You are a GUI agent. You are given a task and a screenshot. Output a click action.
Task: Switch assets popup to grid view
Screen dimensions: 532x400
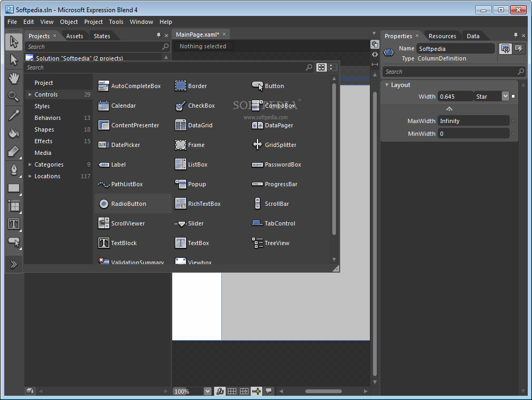(321, 67)
